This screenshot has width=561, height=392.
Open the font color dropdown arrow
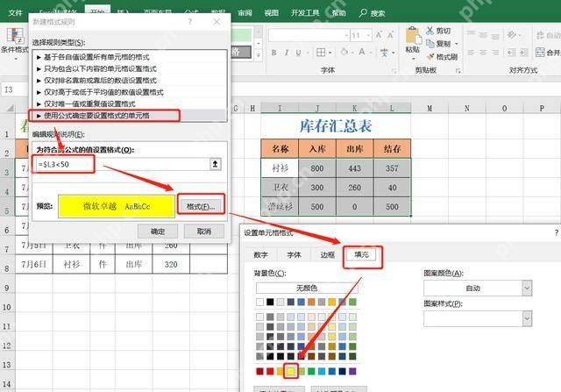click(x=370, y=53)
